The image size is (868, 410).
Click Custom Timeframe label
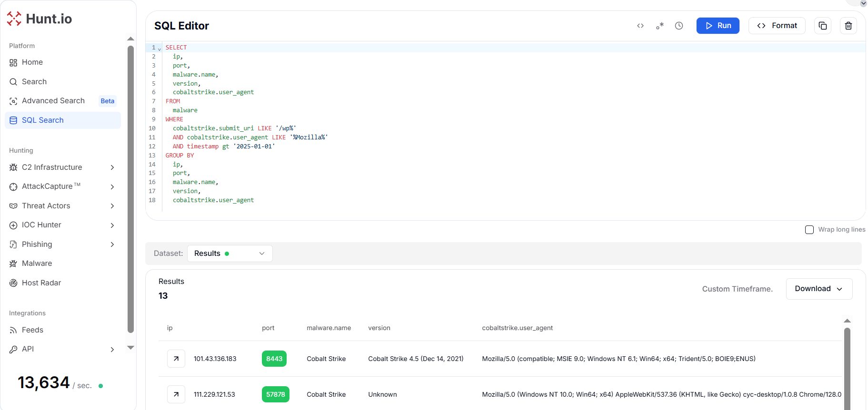tap(738, 289)
